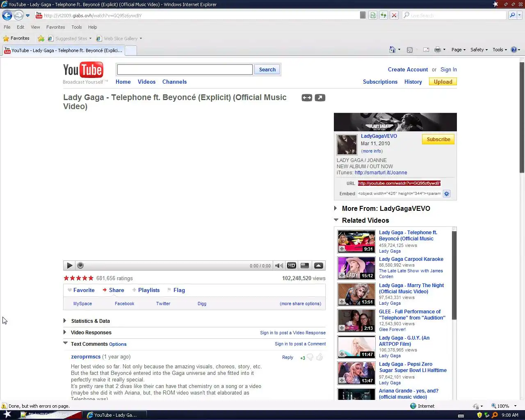Open the Safety dropdown menu
The height and width of the screenshot is (420, 525).
[479, 50]
